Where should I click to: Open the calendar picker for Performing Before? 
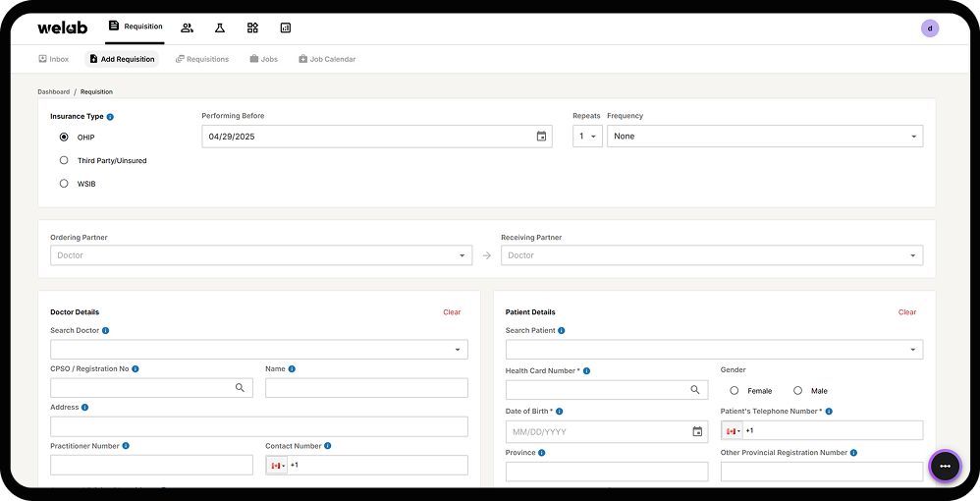click(x=541, y=137)
